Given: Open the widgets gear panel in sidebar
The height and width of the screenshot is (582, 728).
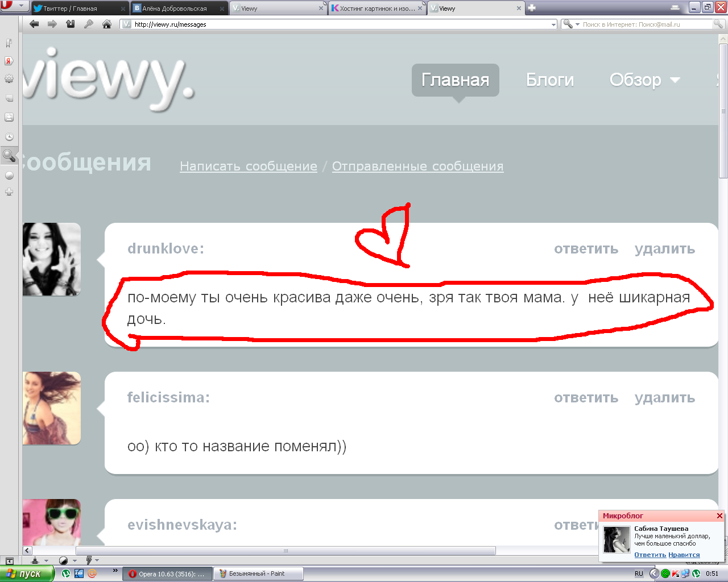Looking at the screenshot, I should 9,80.
